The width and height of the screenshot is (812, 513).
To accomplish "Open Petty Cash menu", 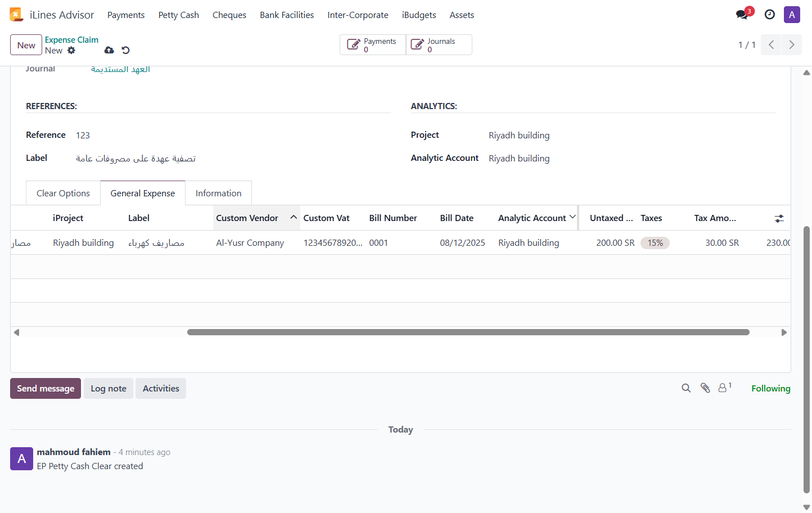I will pyautogui.click(x=179, y=15).
